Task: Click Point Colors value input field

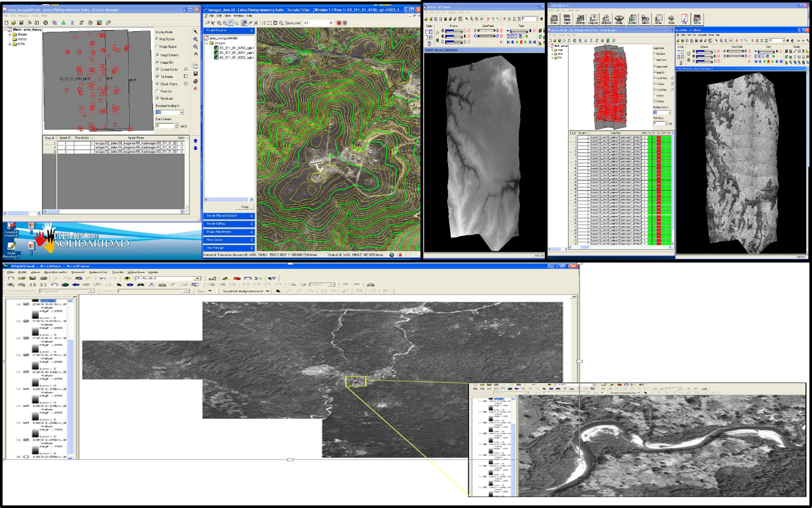Action: 164,126
